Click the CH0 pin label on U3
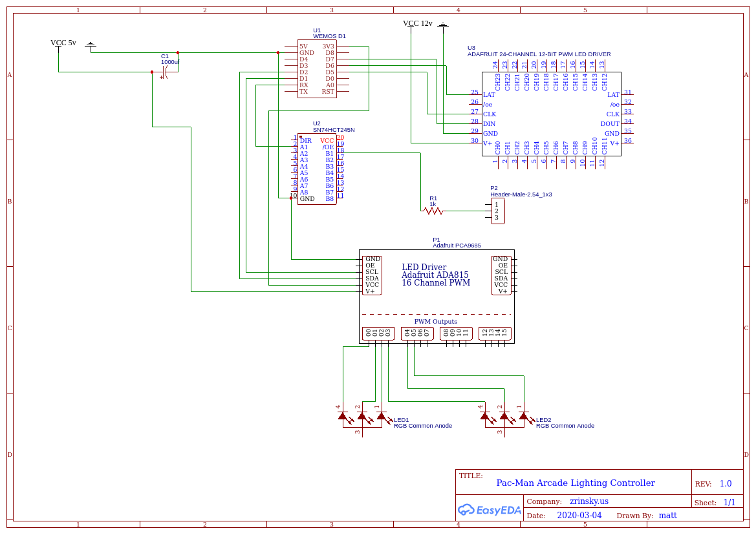Viewport: 756px width, 535px height. [x=497, y=148]
